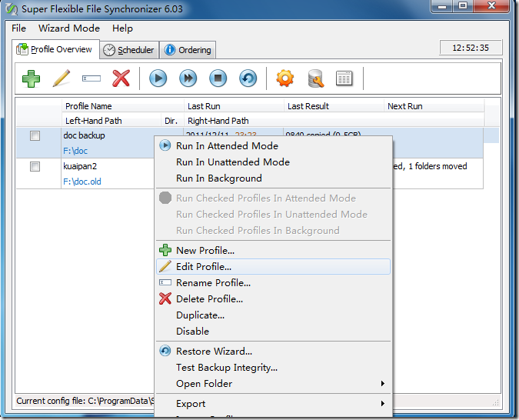Select New Profile... from context menu

click(274, 251)
